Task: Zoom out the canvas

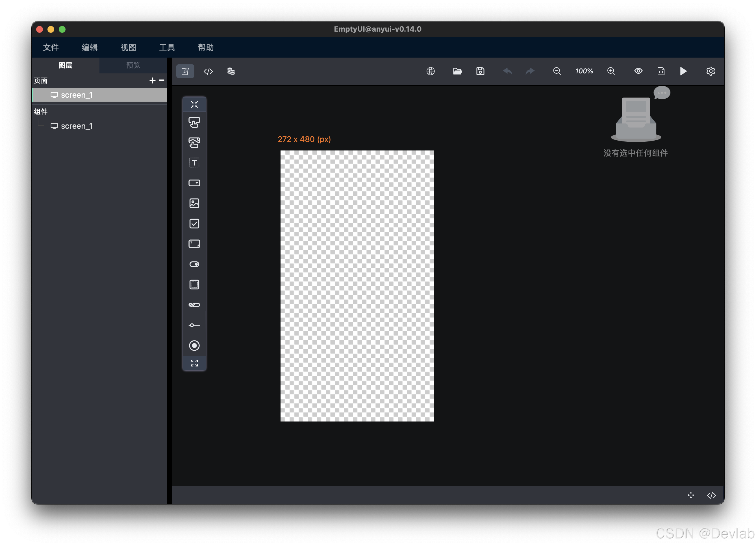Action: tap(557, 71)
